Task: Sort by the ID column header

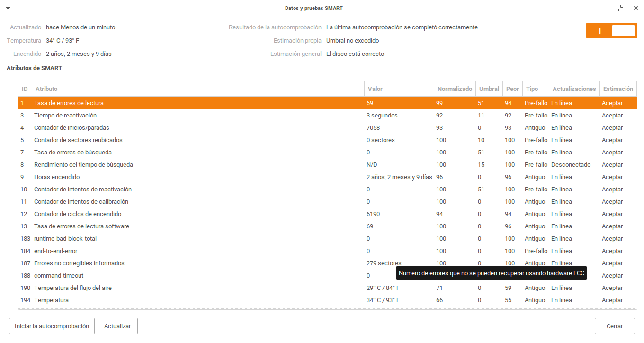Action: 25,89
